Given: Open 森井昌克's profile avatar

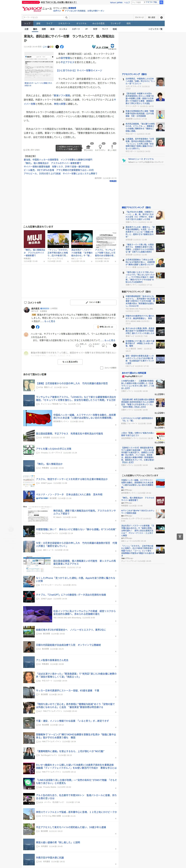Looking at the screenshot, I should tap(26, 310).
